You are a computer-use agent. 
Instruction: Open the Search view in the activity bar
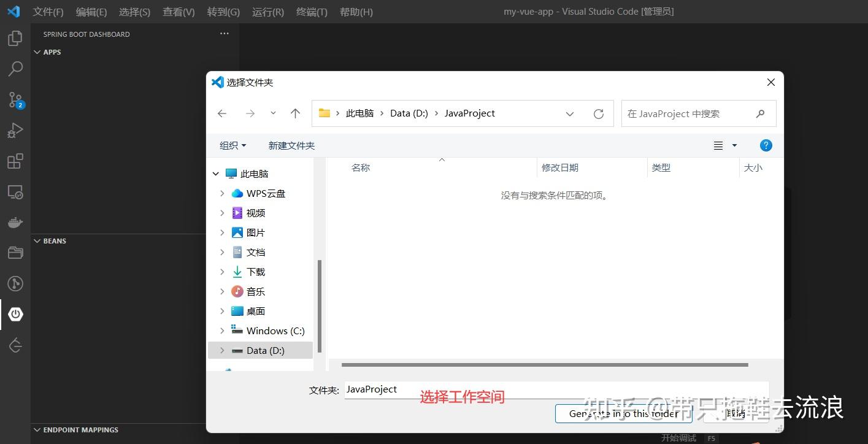tap(15, 69)
